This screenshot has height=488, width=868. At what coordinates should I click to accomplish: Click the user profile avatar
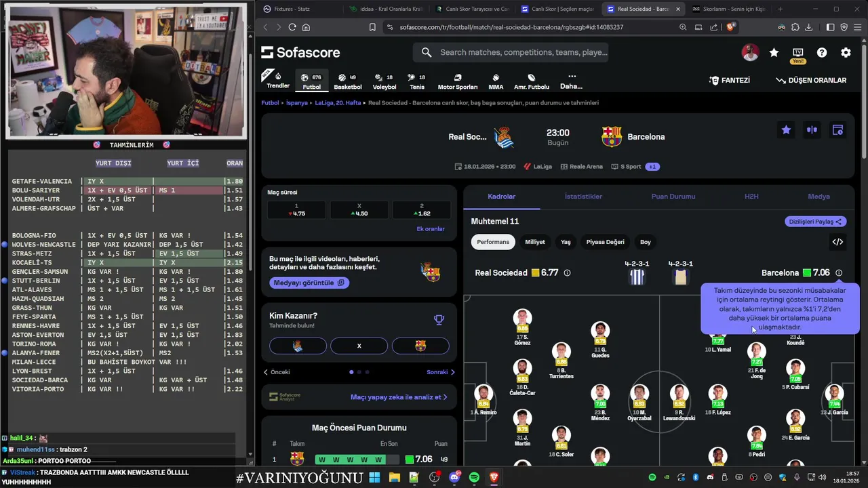click(x=750, y=52)
